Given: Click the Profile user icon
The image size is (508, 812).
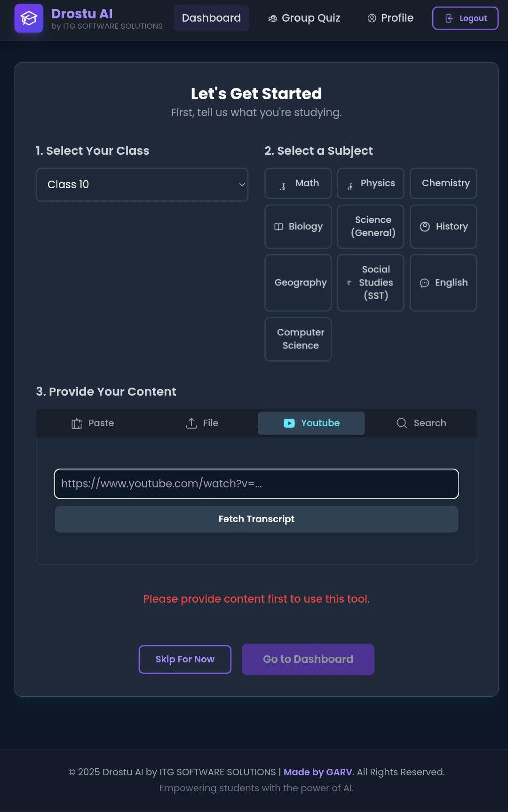Looking at the screenshot, I should [372, 18].
